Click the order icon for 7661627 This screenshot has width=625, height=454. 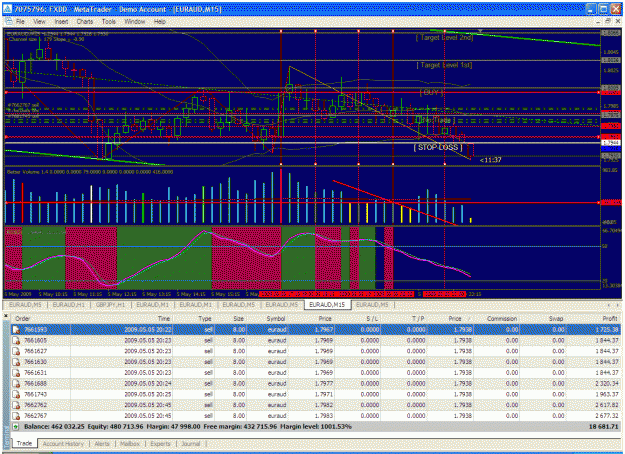16,351
